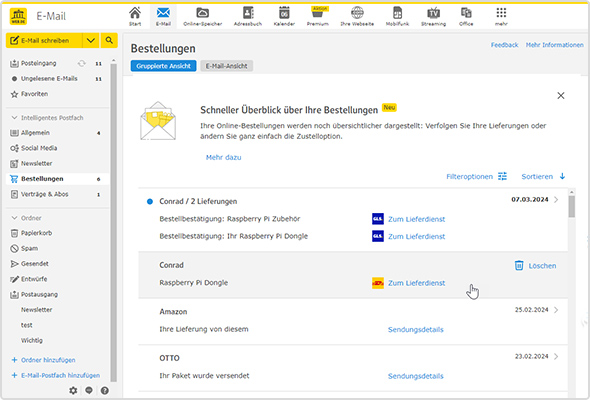The width and height of the screenshot is (590, 400).
Task: Click the trash icon next to Löschen
Action: [519, 265]
